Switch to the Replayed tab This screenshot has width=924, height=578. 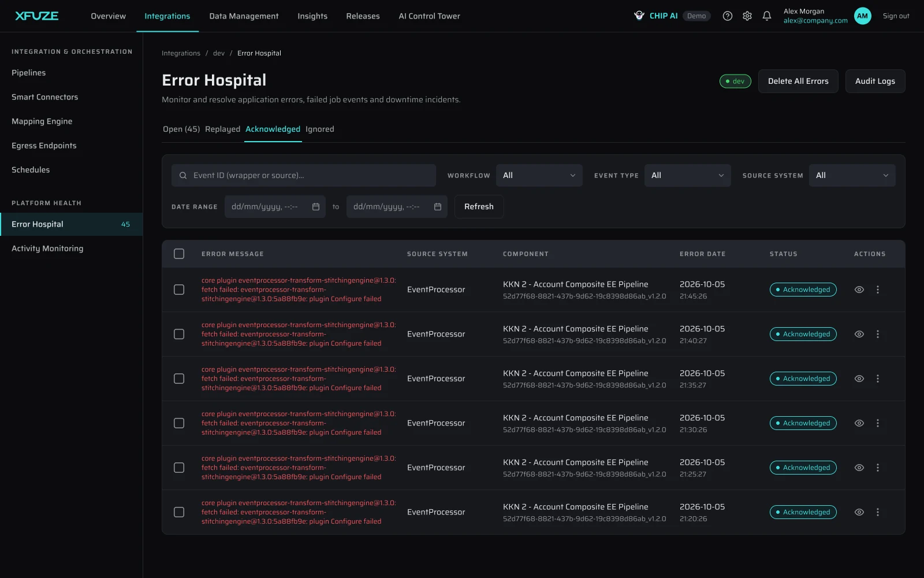[x=222, y=129]
